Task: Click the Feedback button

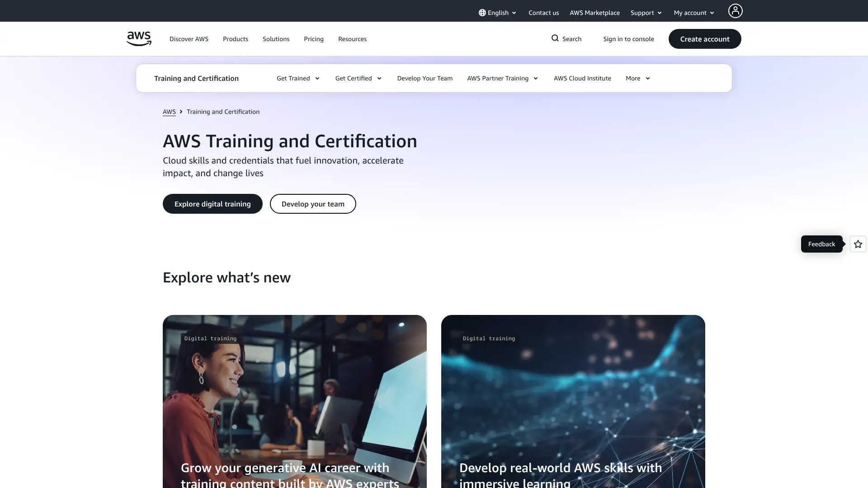Action: [821, 244]
